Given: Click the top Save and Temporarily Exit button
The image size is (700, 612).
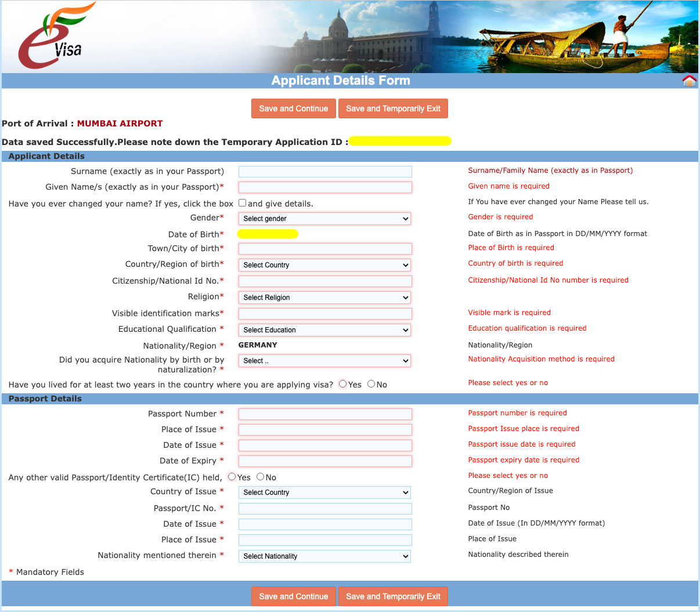Looking at the screenshot, I should 393,108.
